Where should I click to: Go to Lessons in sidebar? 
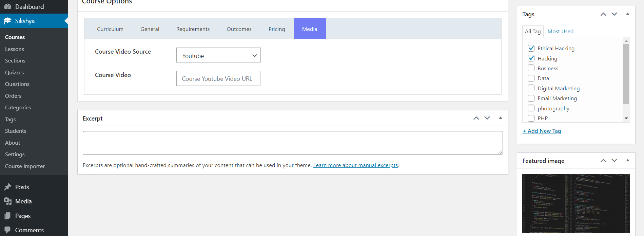click(x=14, y=49)
